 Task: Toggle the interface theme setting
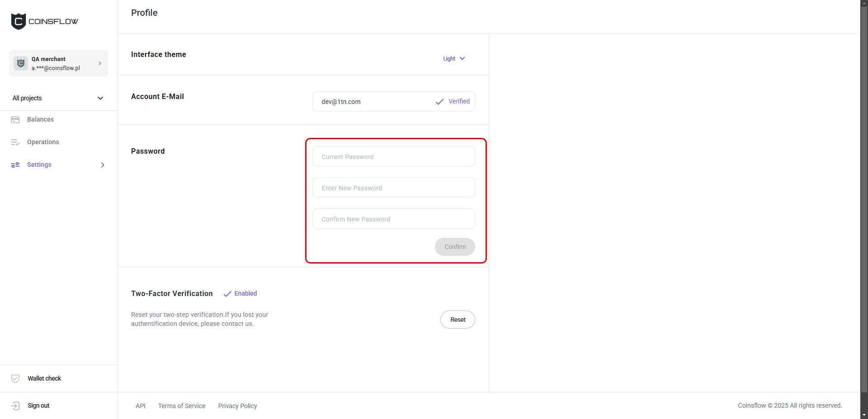pos(454,58)
